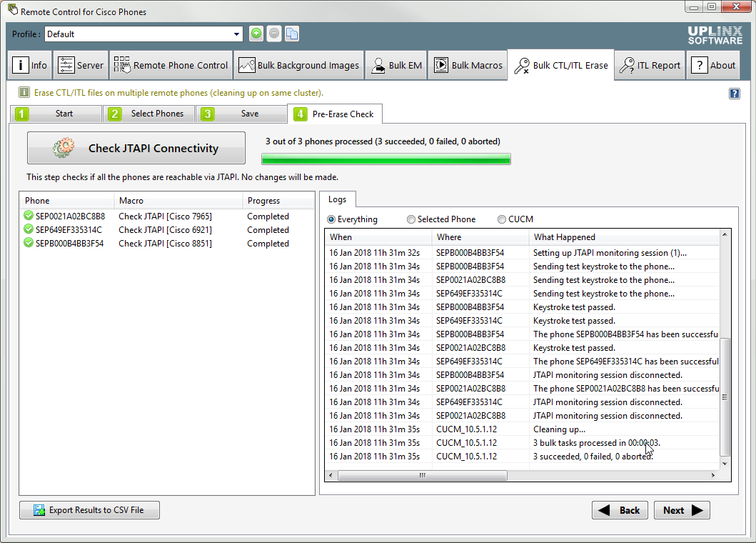Image resolution: width=756 pixels, height=543 pixels.
Task: Switch to the Server tab
Action: click(x=81, y=65)
